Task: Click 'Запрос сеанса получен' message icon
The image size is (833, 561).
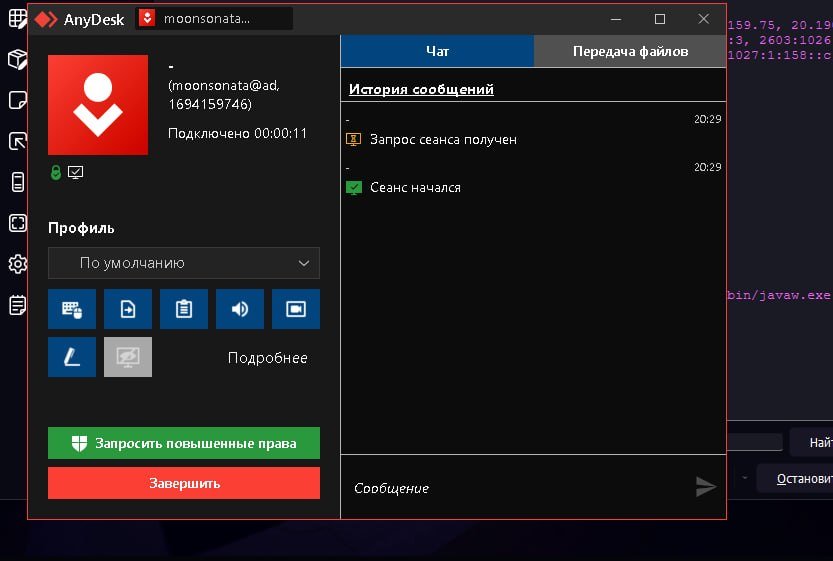Action: coord(353,139)
